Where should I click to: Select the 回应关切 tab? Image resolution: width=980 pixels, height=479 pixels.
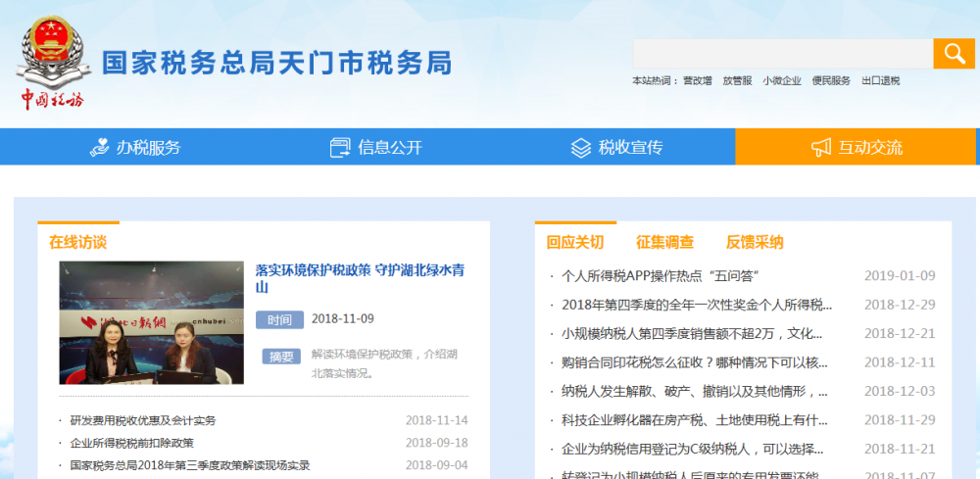tap(575, 242)
